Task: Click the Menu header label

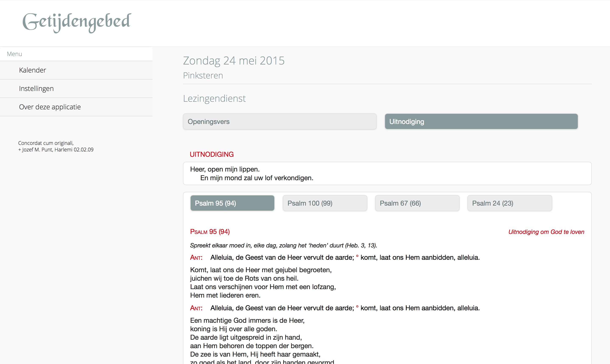Action: tap(14, 54)
